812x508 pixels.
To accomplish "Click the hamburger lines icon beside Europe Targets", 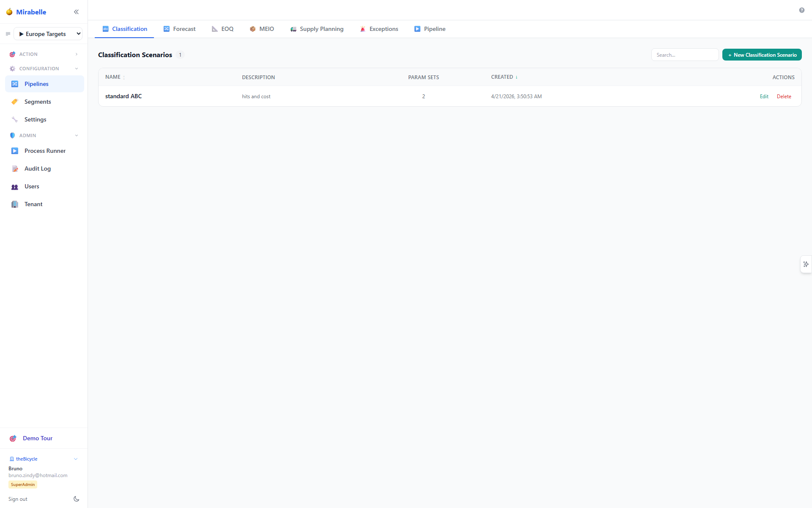I will click(x=8, y=34).
